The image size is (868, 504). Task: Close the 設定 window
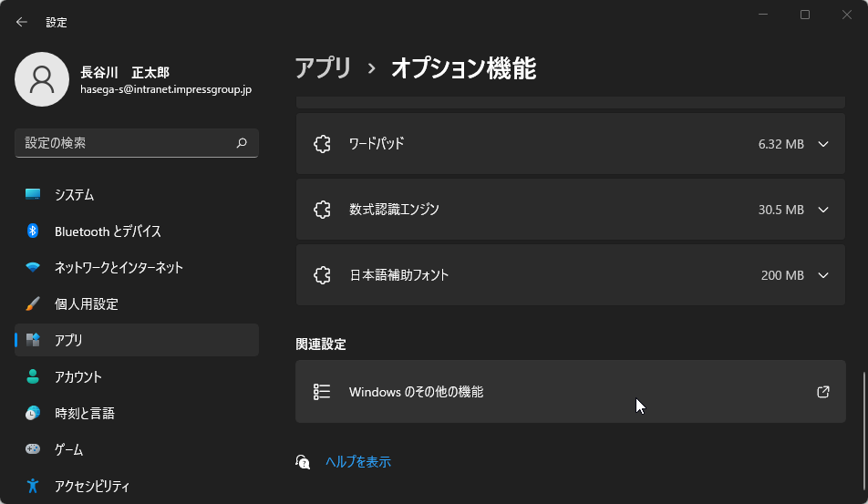tap(847, 15)
